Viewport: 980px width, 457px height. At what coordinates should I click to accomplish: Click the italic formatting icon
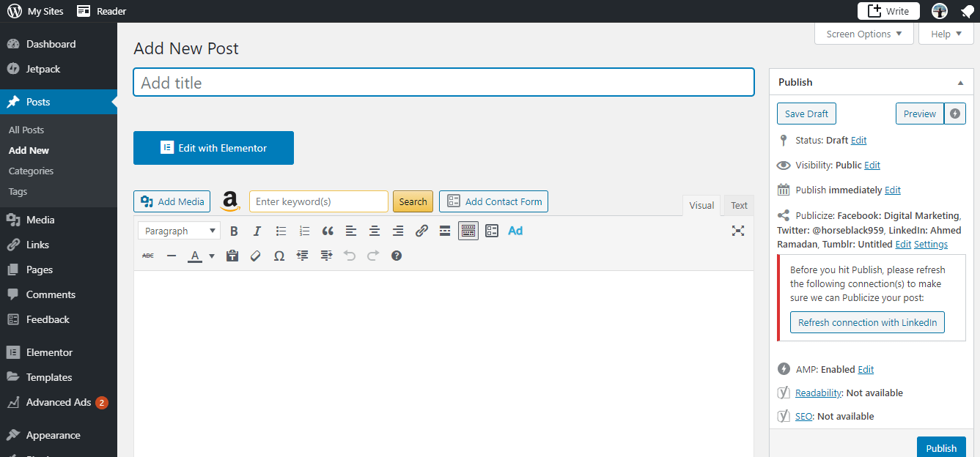pos(257,231)
